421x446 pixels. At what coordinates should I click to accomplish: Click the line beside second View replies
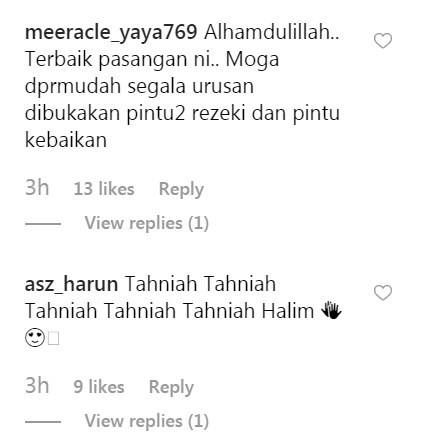[43, 422]
